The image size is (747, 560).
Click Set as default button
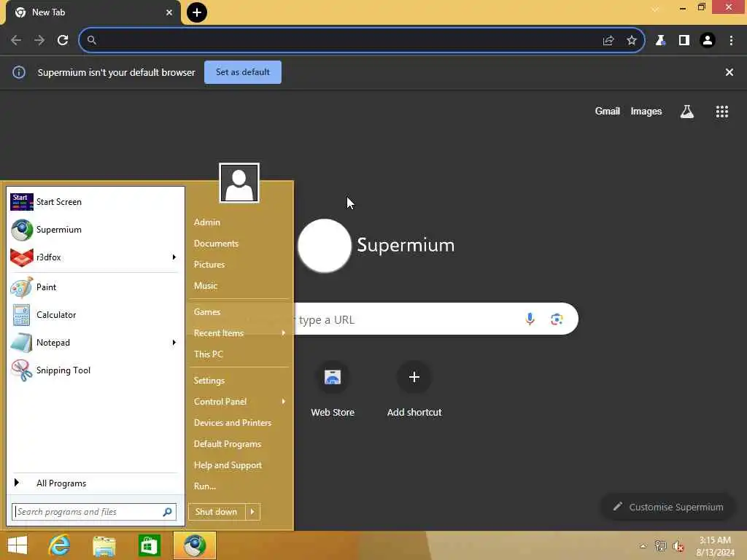[x=242, y=72]
